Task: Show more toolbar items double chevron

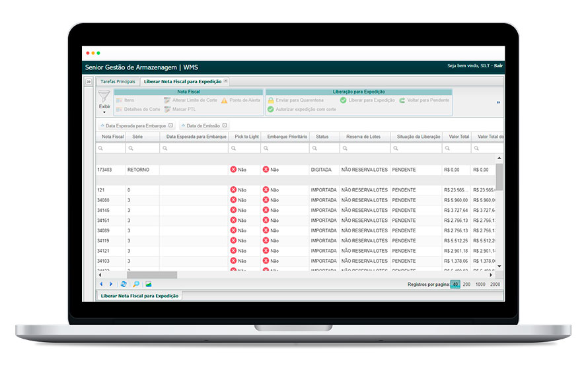Action: pos(498,102)
